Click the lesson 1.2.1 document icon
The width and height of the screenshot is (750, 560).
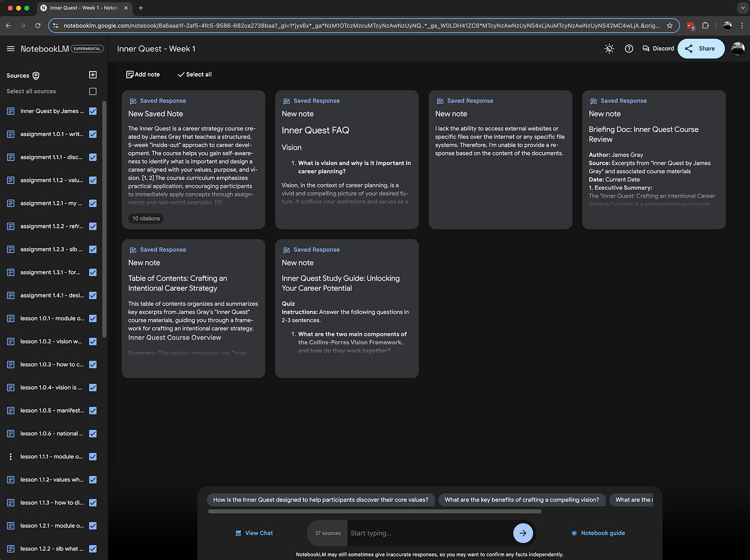click(x=11, y=526)
